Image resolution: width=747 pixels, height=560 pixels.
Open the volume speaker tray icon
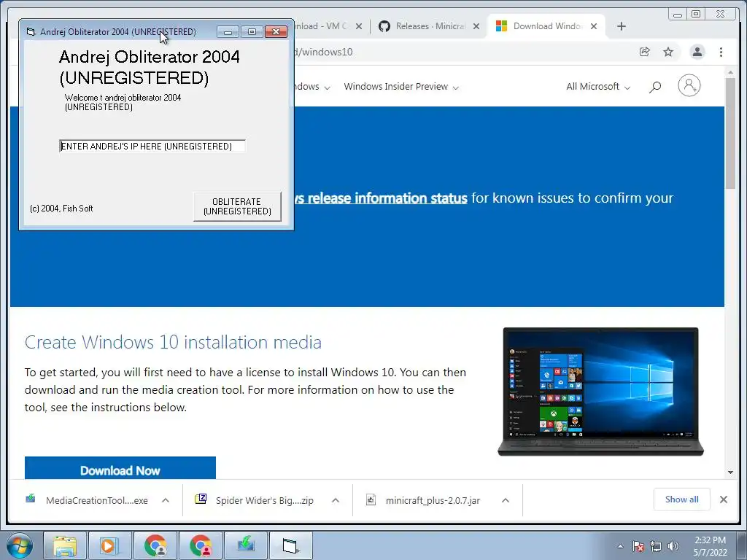coord(673,546)
